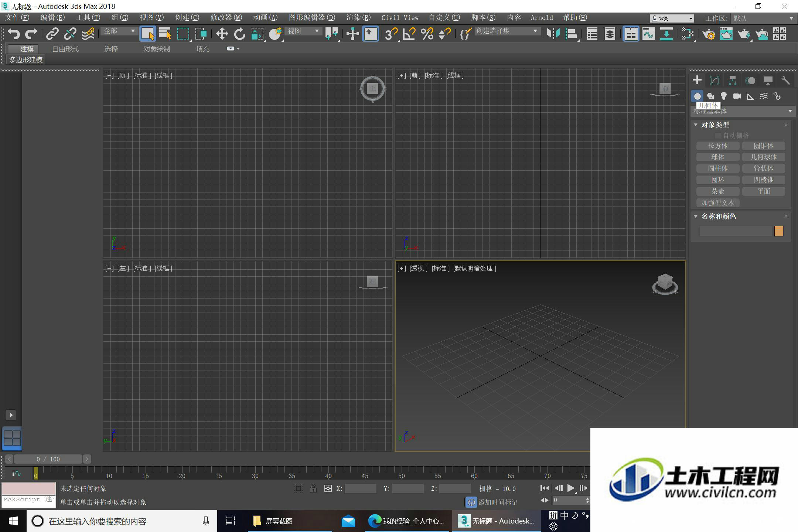Image resolution: width=798 pixels, height=532 pixels.
Task: Select the Bind to Space Warp tool
Action: point(88,34)
